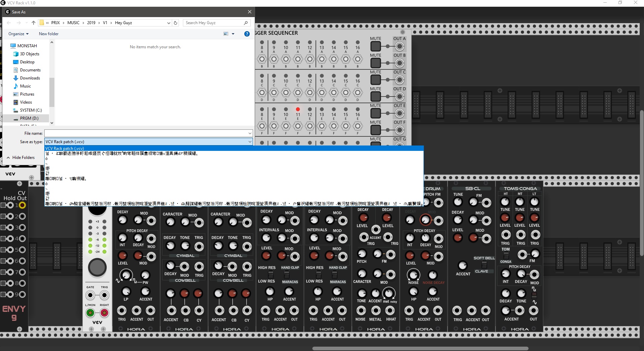The width and height of the screenshot is (644, 351).
Task: Create a New folder
Action: click(49, 34)
